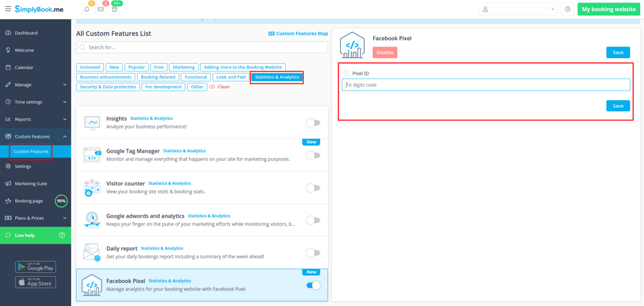Turn on the Google Tag Manager toggle
Image resolution: width=644 pixels, height=306 pixels.
tap(313, 155)
